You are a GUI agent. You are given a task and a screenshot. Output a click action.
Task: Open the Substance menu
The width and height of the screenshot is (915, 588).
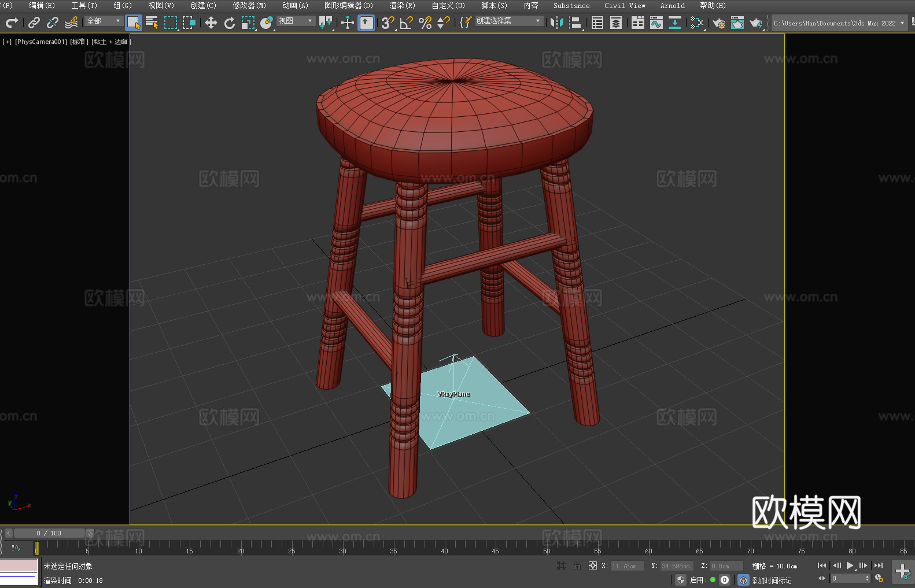pyautogui.click(x=571, y=5)
